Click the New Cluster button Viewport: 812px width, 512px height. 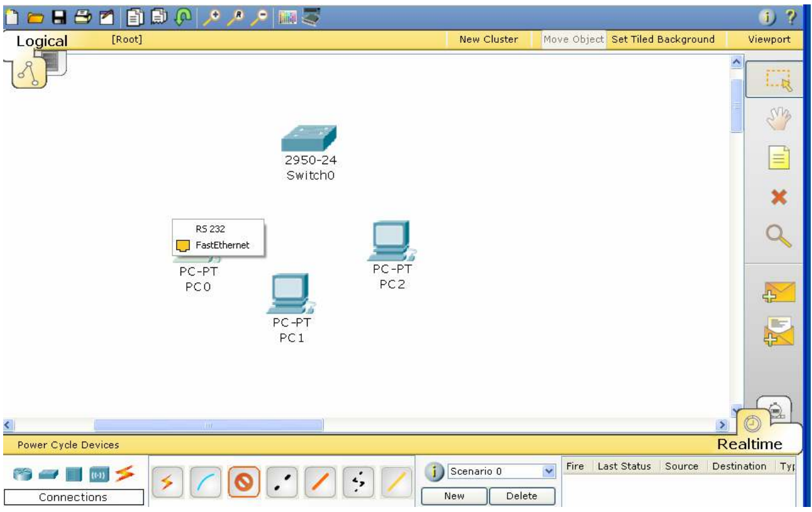(488, 39)
